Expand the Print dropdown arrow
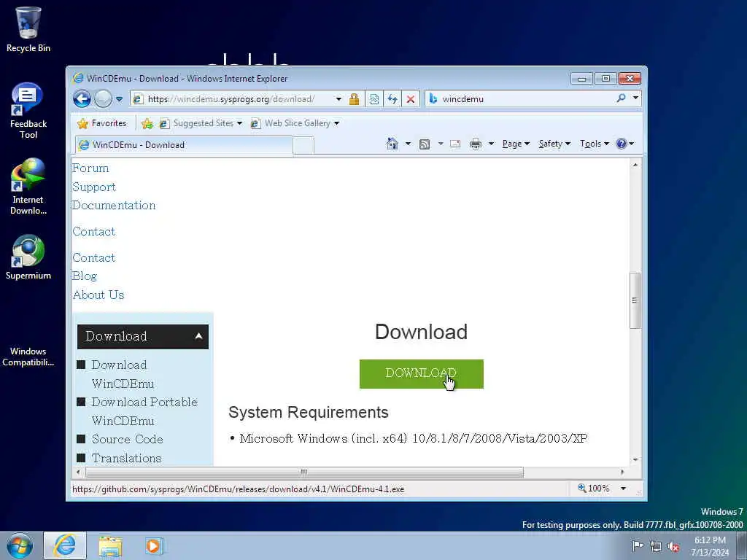Screen dimensions: 747x560 [x=491, y=144]
